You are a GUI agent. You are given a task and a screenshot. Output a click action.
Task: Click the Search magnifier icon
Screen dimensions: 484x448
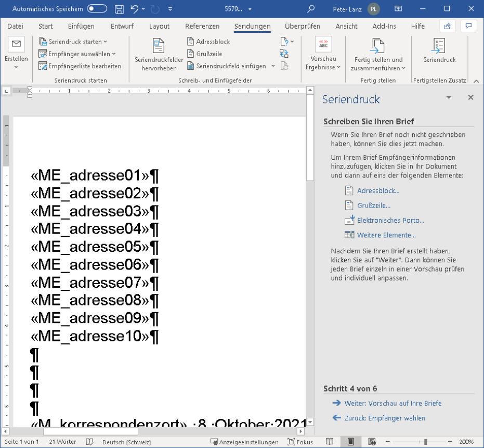311,9
